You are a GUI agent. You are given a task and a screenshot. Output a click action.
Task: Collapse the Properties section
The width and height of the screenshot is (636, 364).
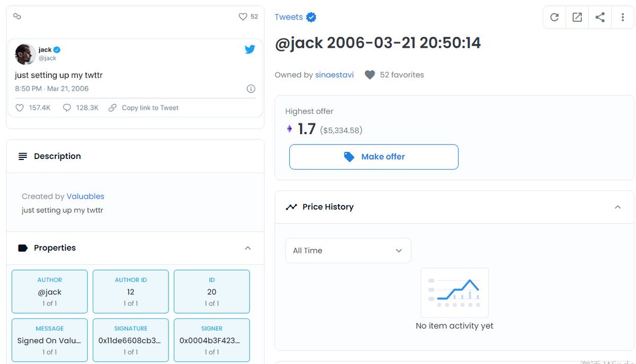pos(248,247)
